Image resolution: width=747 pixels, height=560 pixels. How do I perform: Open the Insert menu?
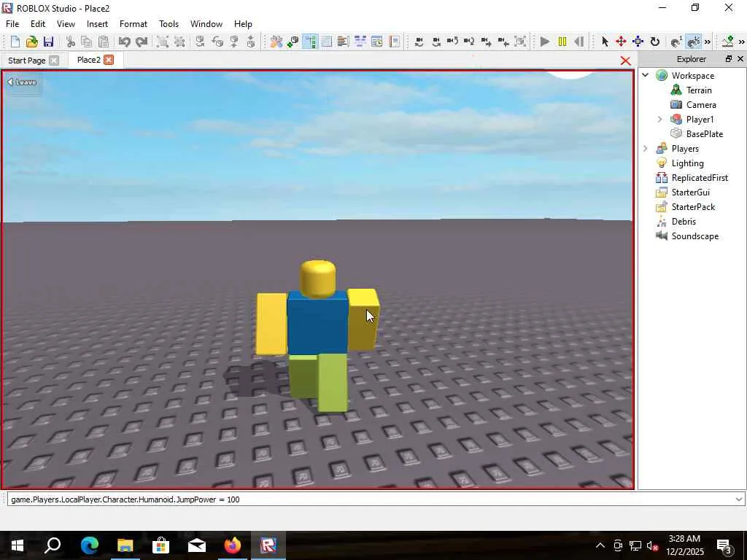click(97, 24)
